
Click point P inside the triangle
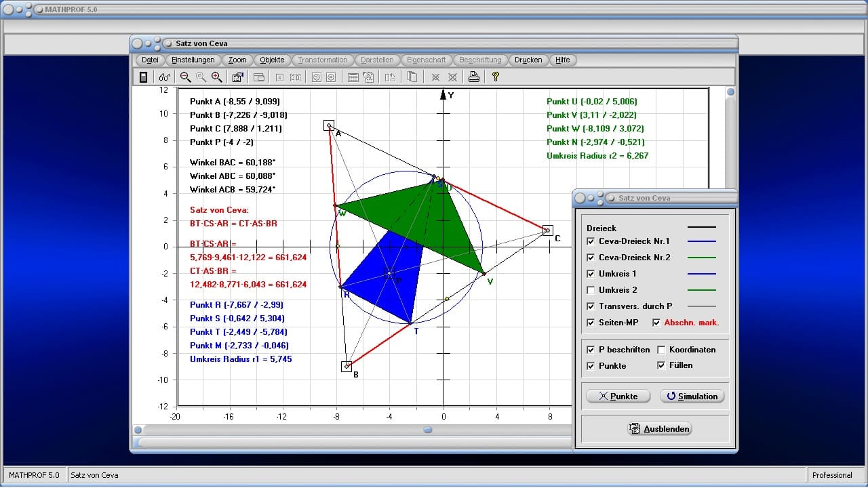point(389,273)
